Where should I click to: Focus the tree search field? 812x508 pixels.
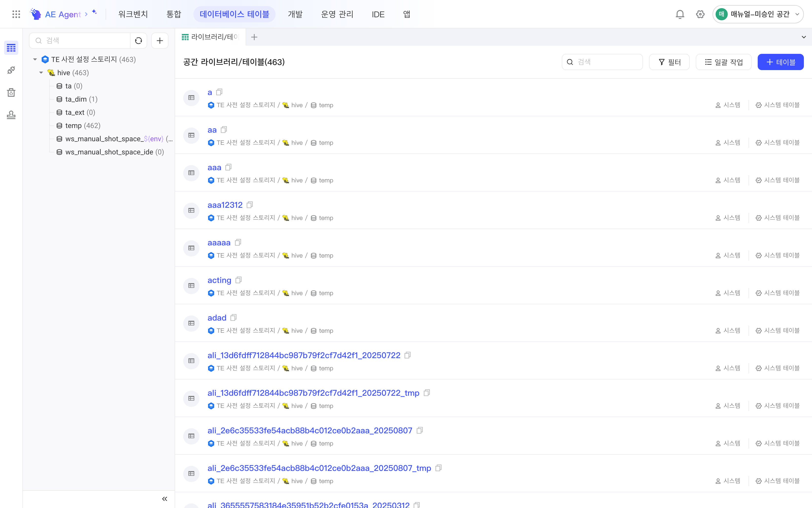click(80, 41)
